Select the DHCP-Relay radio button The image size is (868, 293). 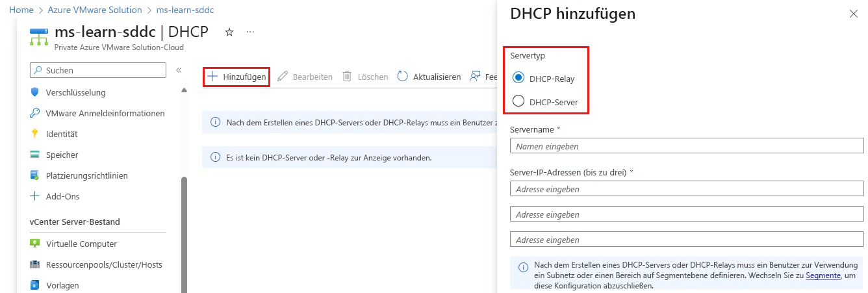click(x=518, y=78)
